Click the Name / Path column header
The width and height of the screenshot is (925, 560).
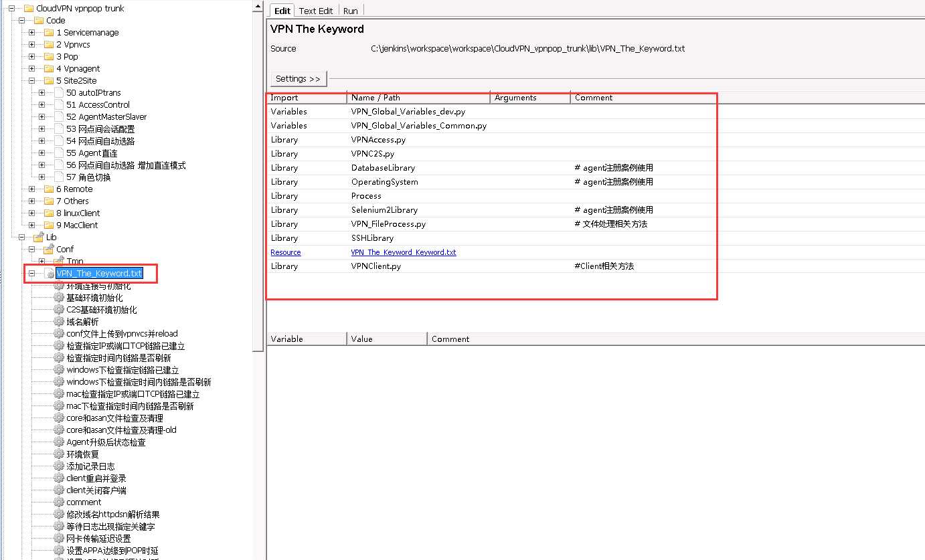[x=418, y=98]
